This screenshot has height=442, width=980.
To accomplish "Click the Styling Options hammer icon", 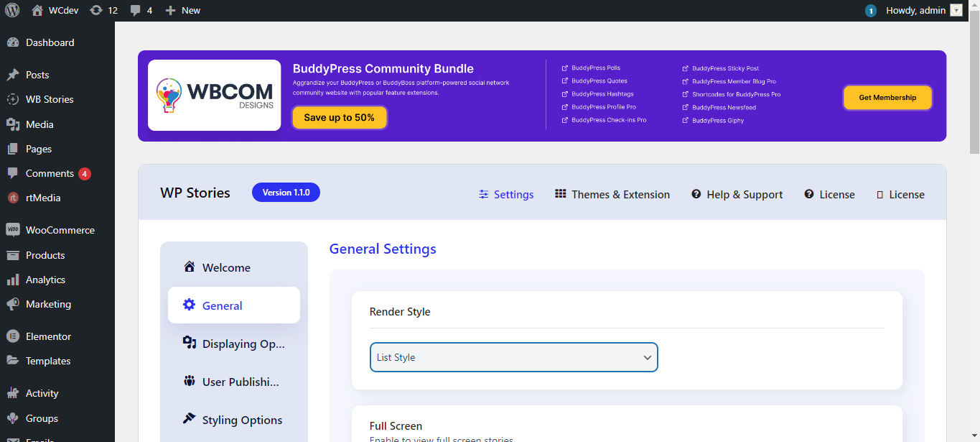I will (x=190, y=419).
